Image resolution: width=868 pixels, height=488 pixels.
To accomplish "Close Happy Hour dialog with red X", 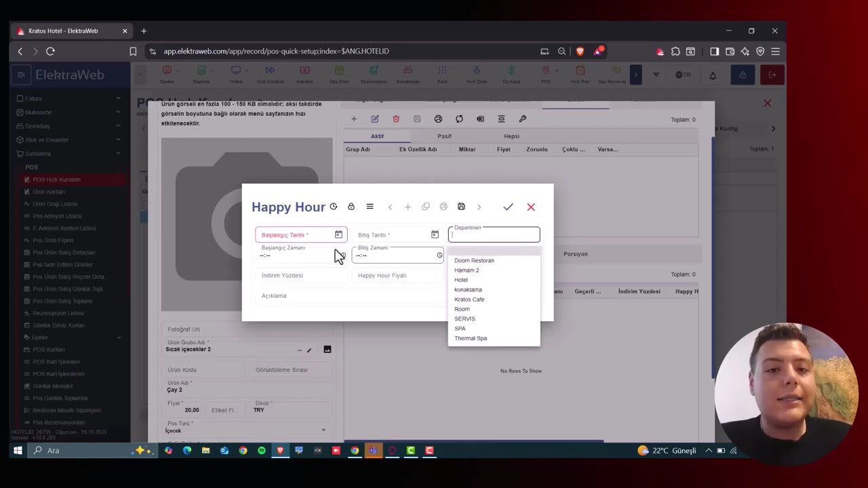I will [x=531, y=207].
